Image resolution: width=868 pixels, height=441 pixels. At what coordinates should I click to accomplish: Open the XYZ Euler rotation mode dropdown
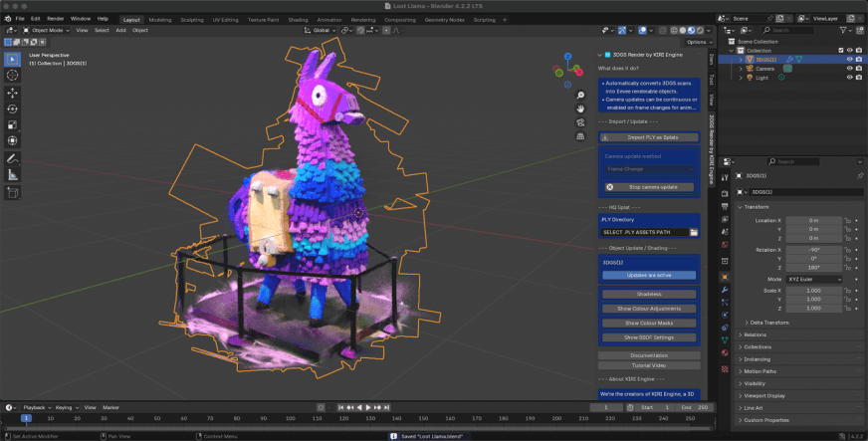pos(813,280)
